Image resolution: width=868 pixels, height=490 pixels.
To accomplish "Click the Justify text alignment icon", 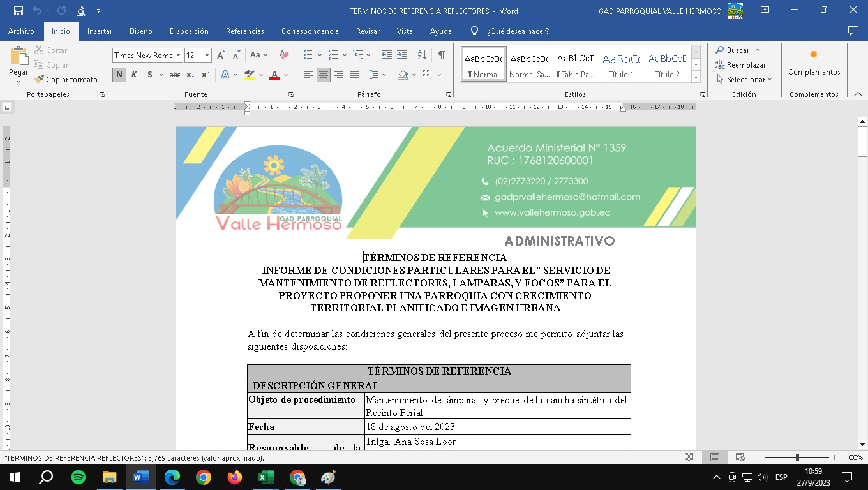I will [354, 75].
